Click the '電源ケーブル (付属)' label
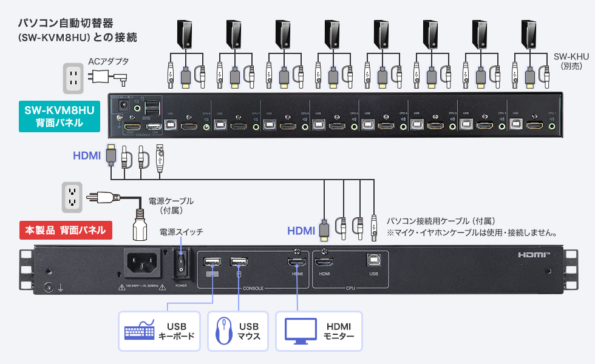Image resolution: width=595 pixels, height=364 pixels. (x=171, y=206)
